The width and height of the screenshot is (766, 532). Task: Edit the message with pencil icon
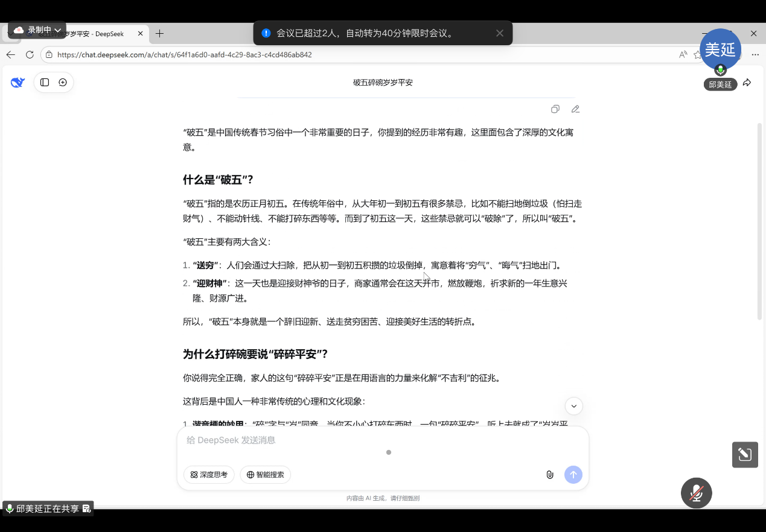[575, 109]
